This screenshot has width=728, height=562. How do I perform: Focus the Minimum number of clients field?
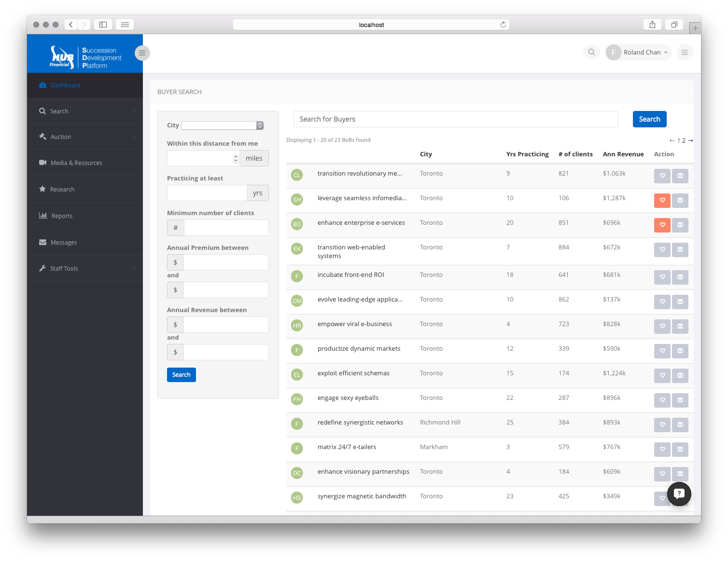pos(226,228)
